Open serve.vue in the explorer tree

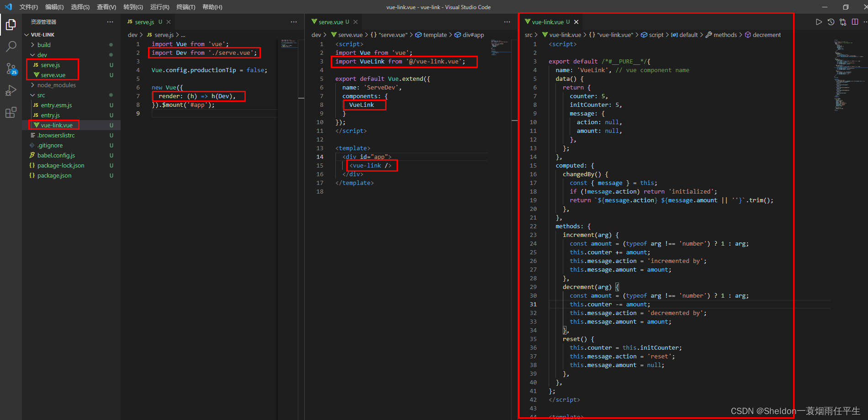click(71, 75)
